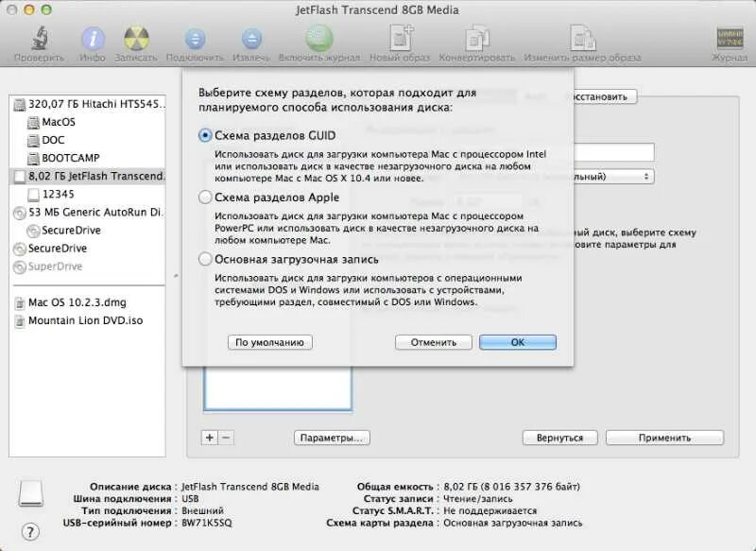Select the Основная загрузочная запись radio button
The width and height of the screenshot is (756, 551).
205,259
